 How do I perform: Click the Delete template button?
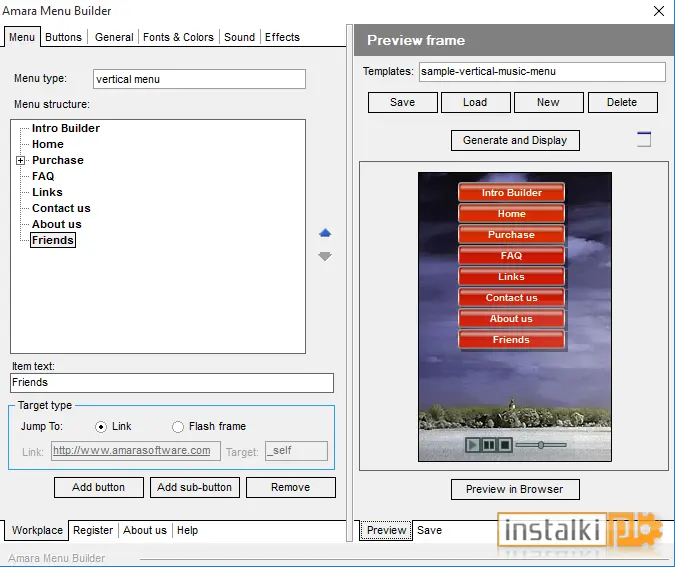622,102
